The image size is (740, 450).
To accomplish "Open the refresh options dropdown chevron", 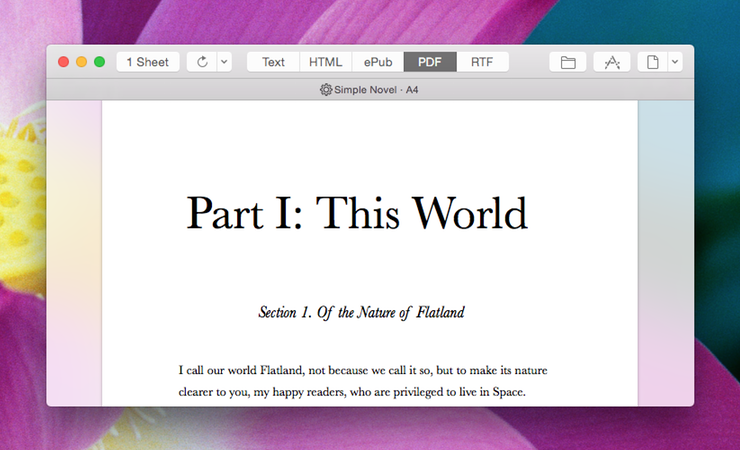I will pos(225,62).
